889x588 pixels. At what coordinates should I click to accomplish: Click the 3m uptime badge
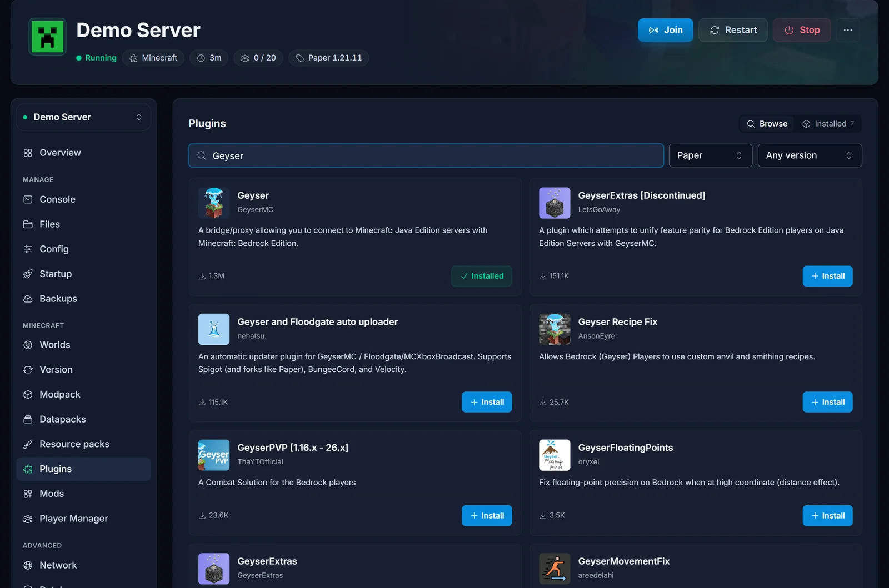click(209, 58)
